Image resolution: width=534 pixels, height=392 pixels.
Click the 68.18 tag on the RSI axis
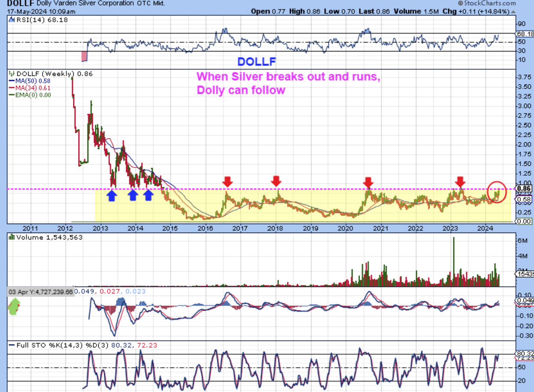click(x=525, y=33)
